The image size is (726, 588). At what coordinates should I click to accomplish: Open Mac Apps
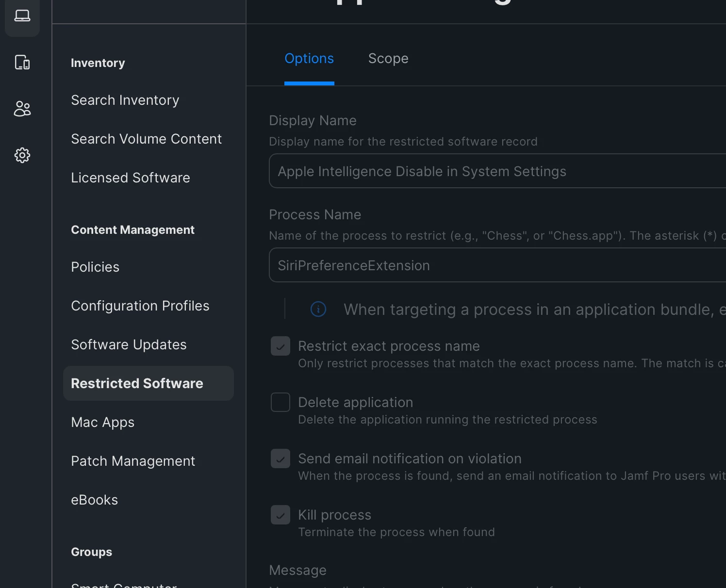[103, 422]
